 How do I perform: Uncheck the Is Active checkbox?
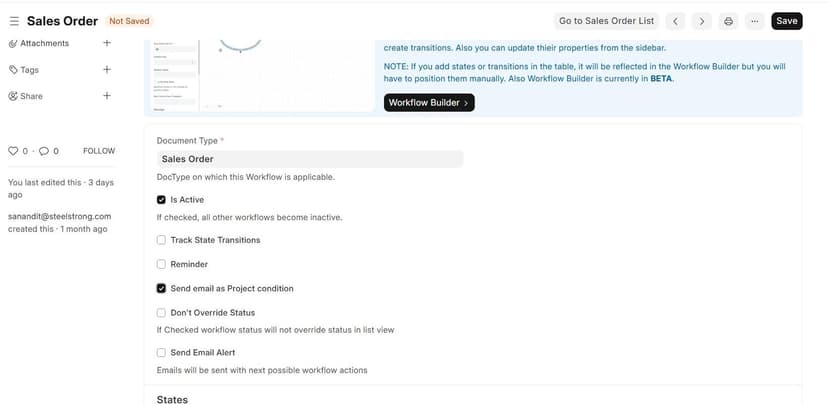(162, 200)
